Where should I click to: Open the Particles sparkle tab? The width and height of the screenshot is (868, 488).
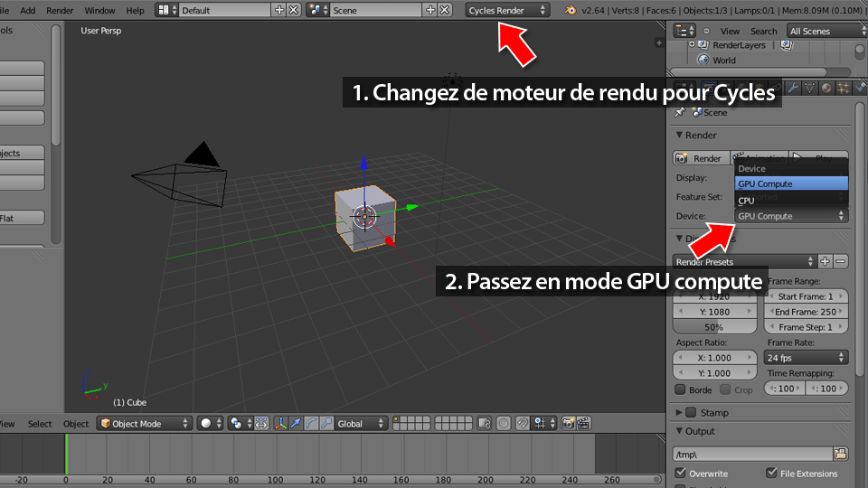click(843, 88)
